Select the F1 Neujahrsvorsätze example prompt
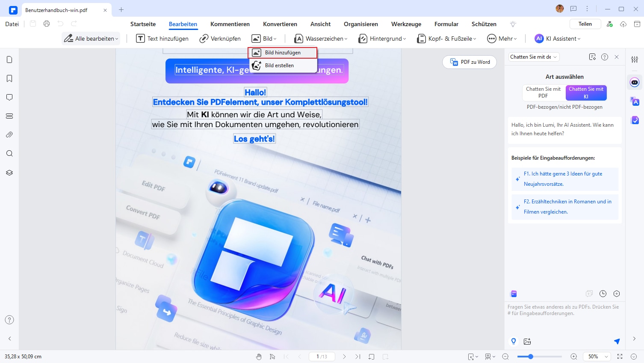The height and width of the screenshot is (363, 644). click(565, 179)
